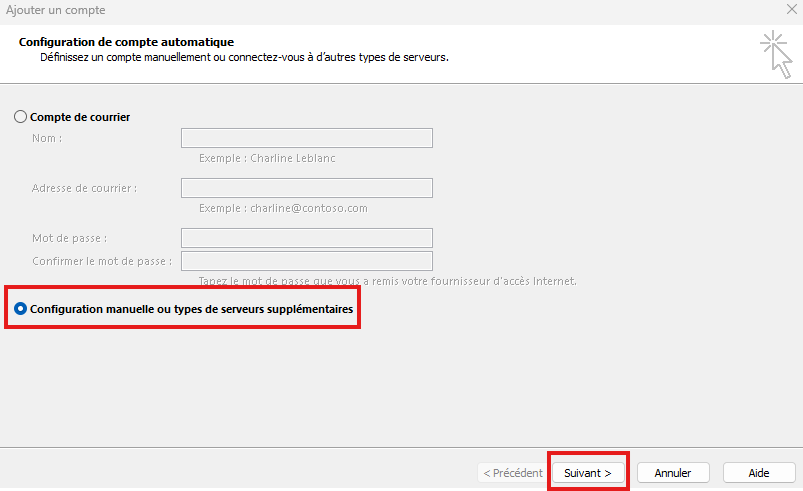Screen dimensions: 803x491
Task: Click the Nom input field
Action: 306,138
